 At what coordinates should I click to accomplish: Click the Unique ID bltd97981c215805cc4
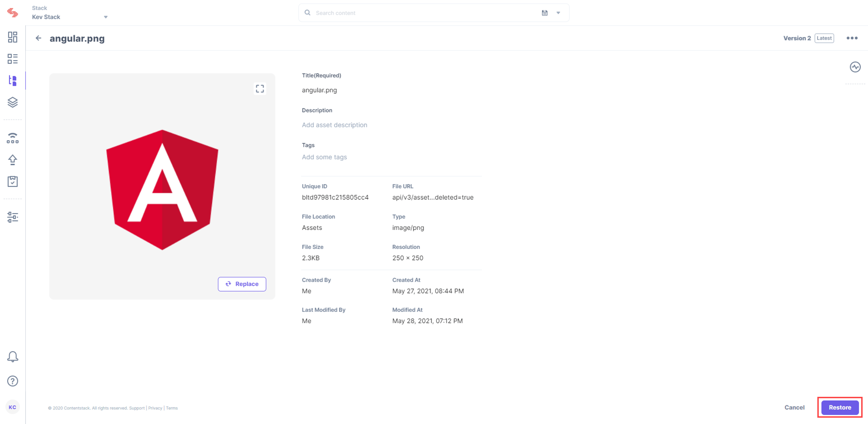335,197
